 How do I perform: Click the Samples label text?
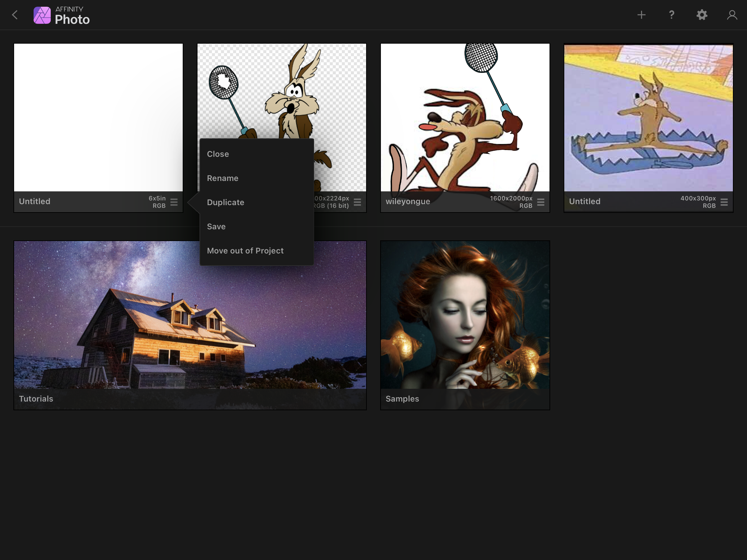402,399
